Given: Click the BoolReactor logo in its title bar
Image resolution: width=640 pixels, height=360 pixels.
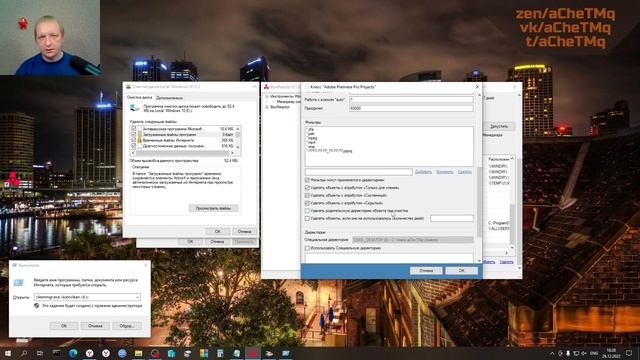Looking at the screenshot, I should tap(266, 87).
